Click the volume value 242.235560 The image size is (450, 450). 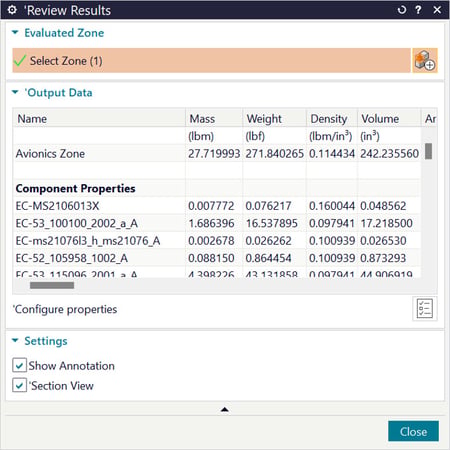[x=389, y=154]
